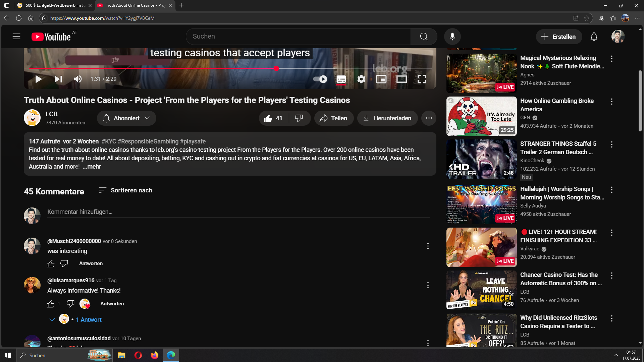644x362 pixels.
Task: Like the 'was interesting' comment
Action: 51,264
